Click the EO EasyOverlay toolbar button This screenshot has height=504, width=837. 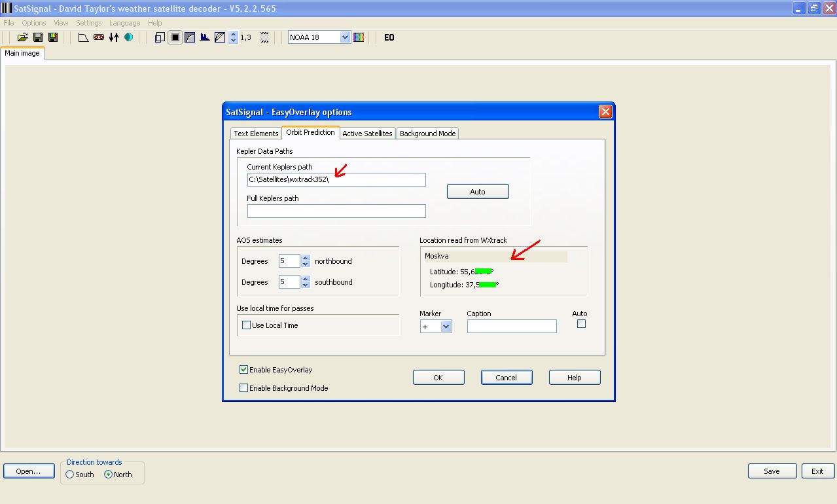click(389, 37)
